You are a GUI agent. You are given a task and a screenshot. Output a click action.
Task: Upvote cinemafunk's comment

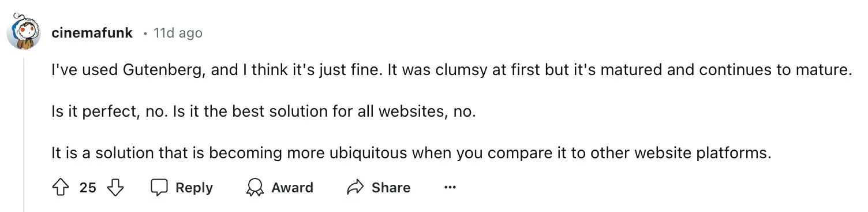point(61,187)
